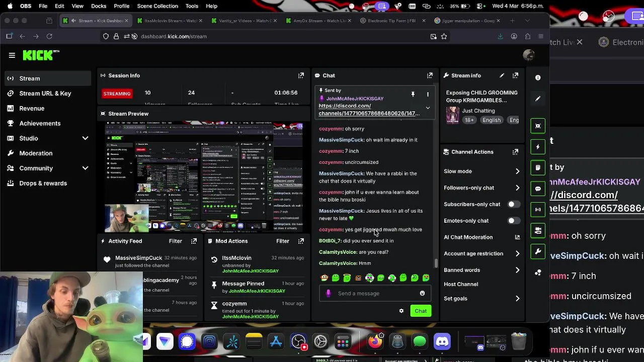Open chat settings gear
This screenshot has width=644, height=362.
(401, 311)
